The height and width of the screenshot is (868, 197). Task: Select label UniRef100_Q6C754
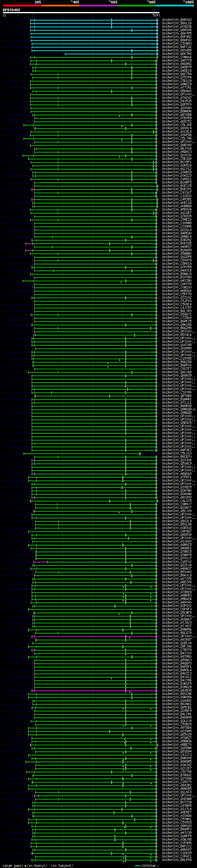177,74
